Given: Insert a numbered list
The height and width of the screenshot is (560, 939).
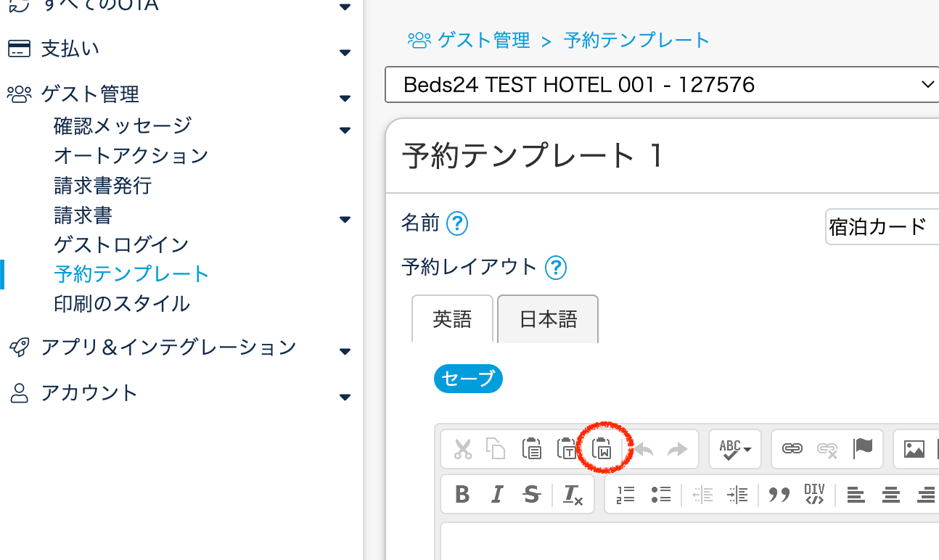Looking at the screenshot, I should (x=626, y=495).
